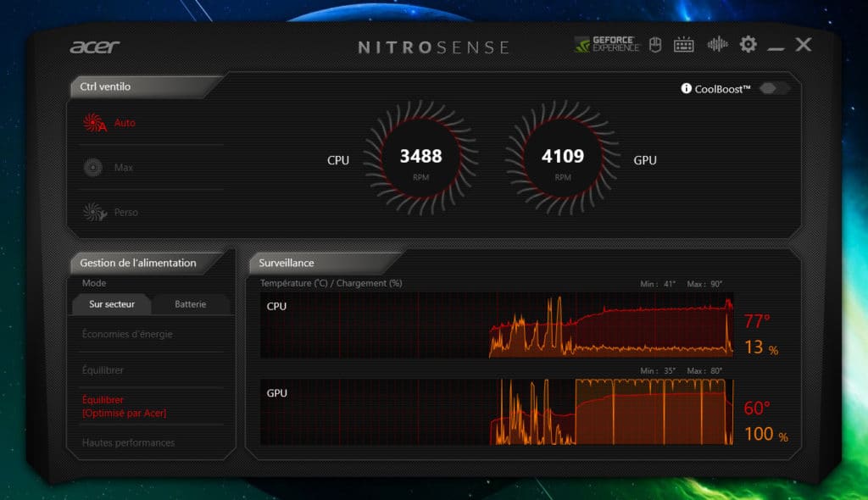Click the CPU load value 13 %
This screenshot has width=868, height=500.
coord(760,347)
